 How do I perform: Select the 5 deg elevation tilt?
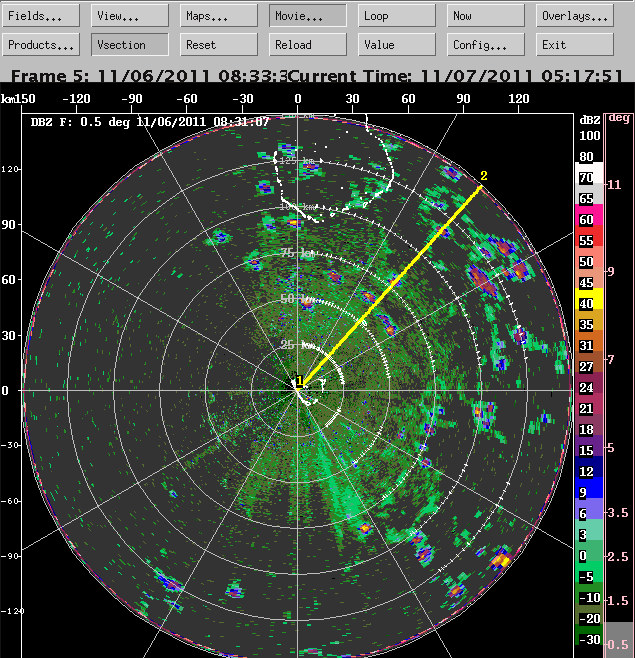[611, 448]
